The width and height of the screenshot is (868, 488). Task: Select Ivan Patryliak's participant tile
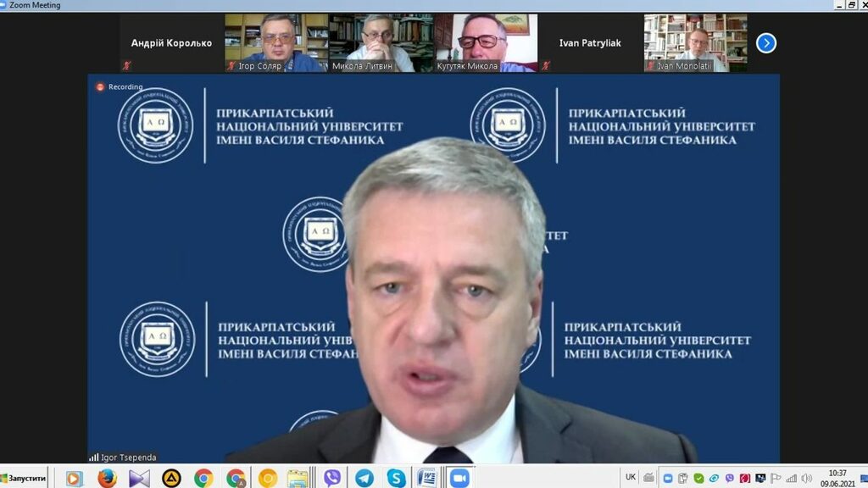click(x=590, y=42)
